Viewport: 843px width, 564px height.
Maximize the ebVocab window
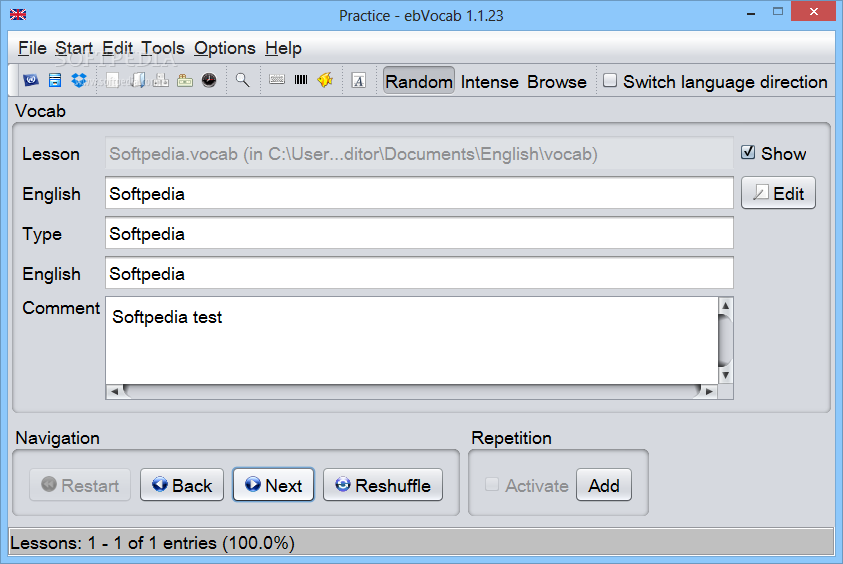pos(777,12)
